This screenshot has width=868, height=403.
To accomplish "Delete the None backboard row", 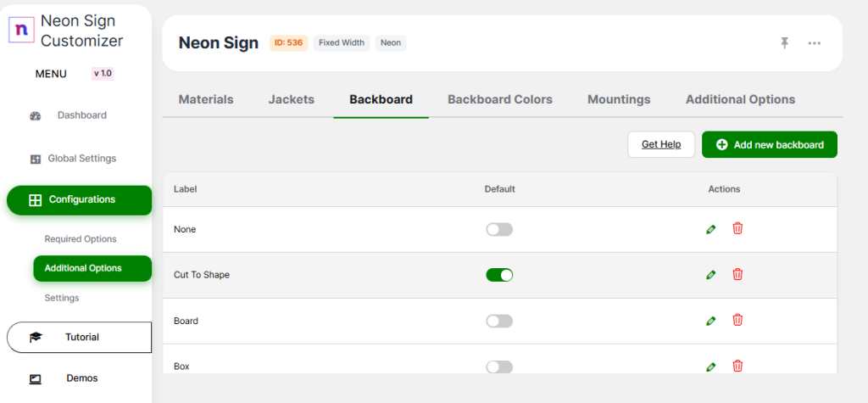I will pyautogui.click(x=737, y=228).
